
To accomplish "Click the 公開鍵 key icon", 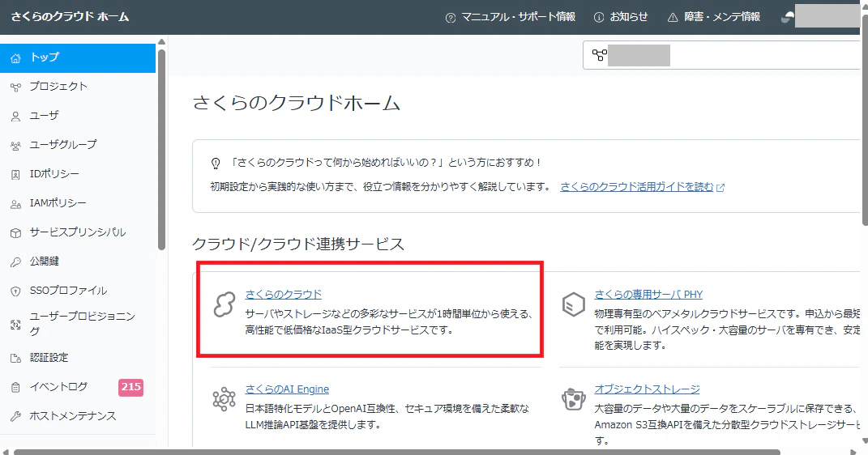I will pyautogui.click(x=15, y=262).
